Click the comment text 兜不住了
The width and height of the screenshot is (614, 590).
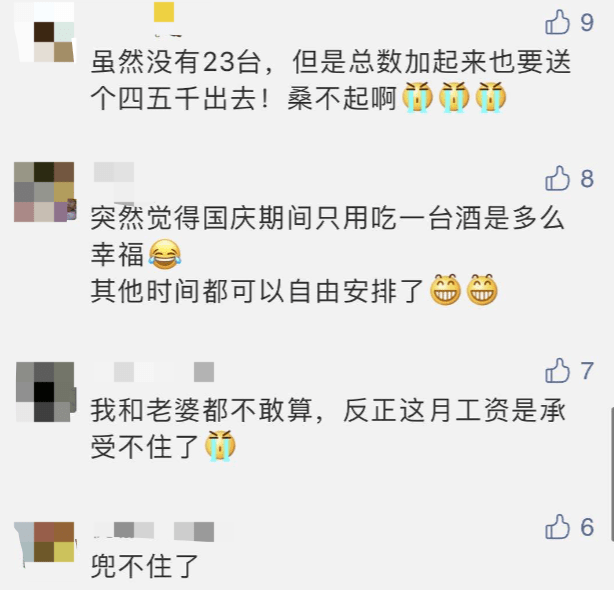[x=144, y=566]
